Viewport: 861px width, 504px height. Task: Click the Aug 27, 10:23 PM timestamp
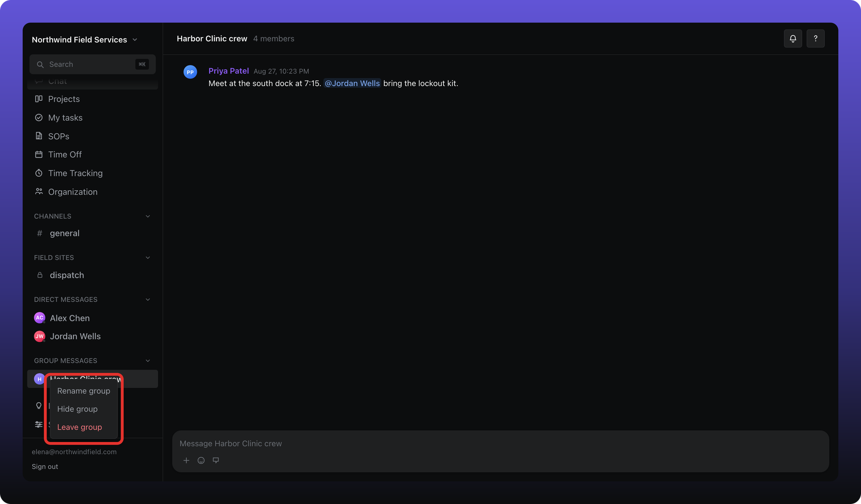[x=281, y=71]
